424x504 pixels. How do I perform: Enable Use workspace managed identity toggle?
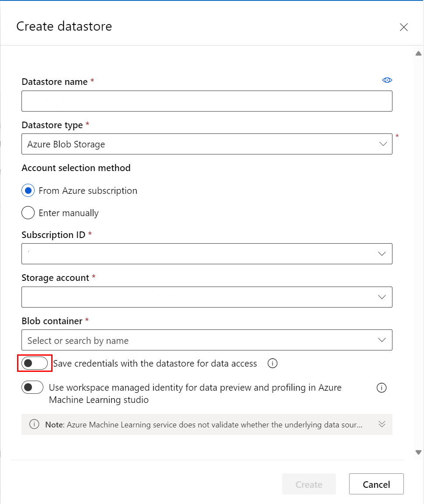33,388
